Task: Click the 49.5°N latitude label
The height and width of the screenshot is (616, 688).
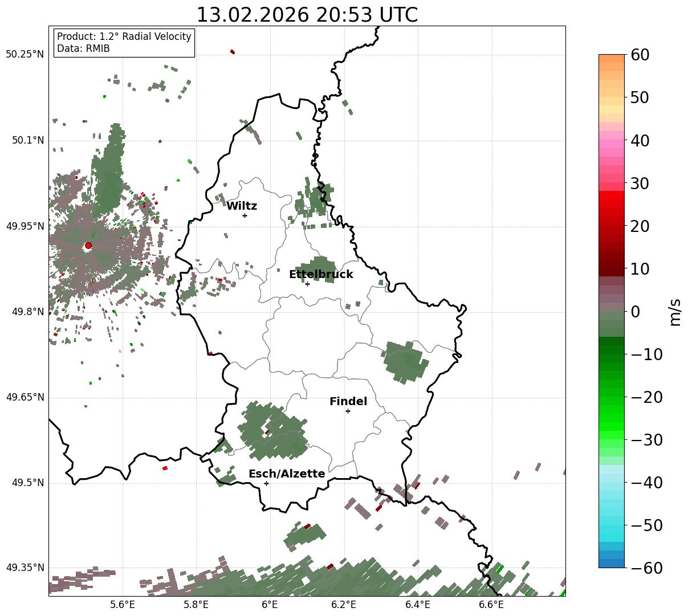Action: coord(28,483)
